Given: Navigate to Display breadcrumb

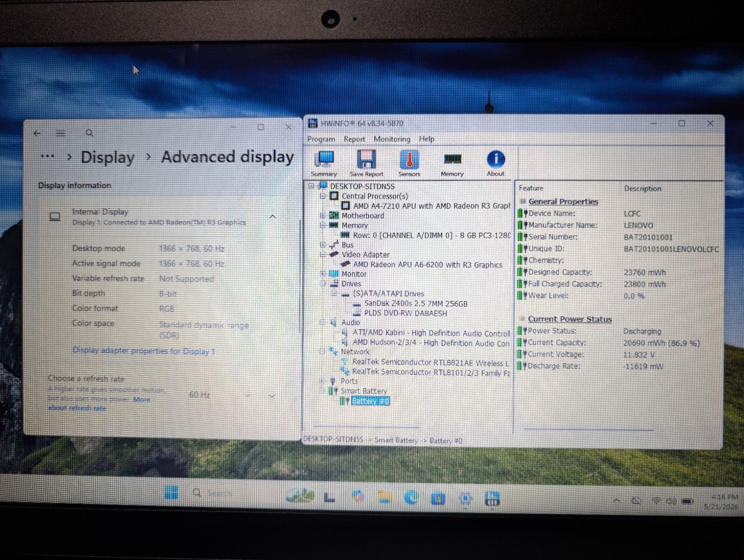Looking at the screenshot, I should [107, 157].
